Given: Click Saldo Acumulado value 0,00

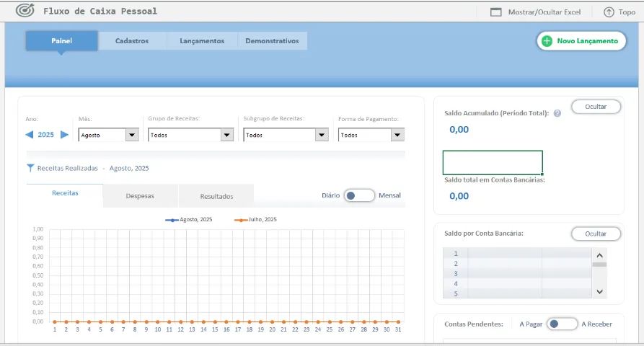Looking at the screenshot, I should point(459,130).
